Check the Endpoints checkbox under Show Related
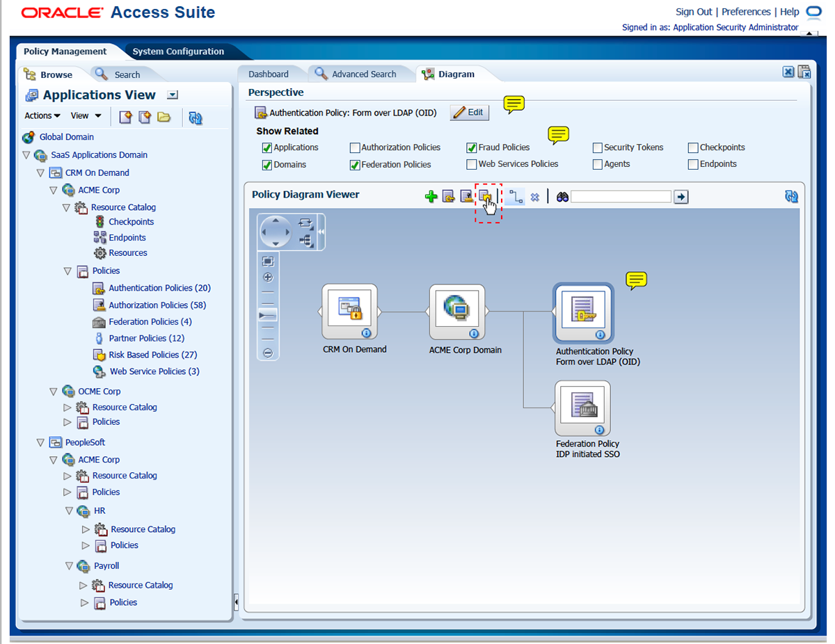The height and width of the screenshot is (644, 835). (x=693, y=164)
